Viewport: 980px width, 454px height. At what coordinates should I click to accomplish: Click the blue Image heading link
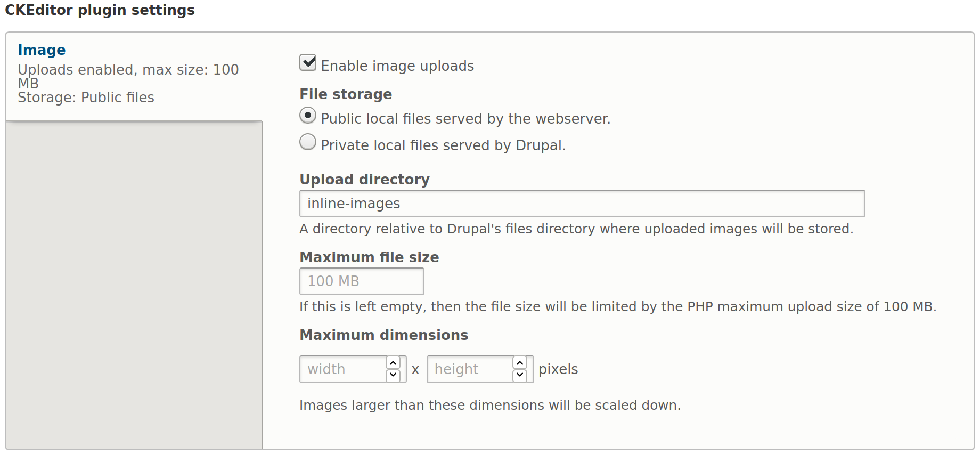[41, 50]
